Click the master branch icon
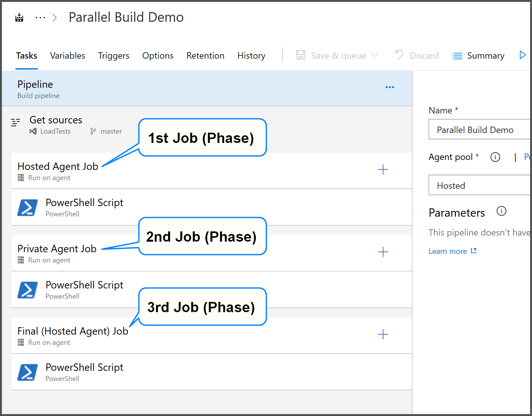Image resolution: width=532 pixels, height=416 pixels. point(93,131)
